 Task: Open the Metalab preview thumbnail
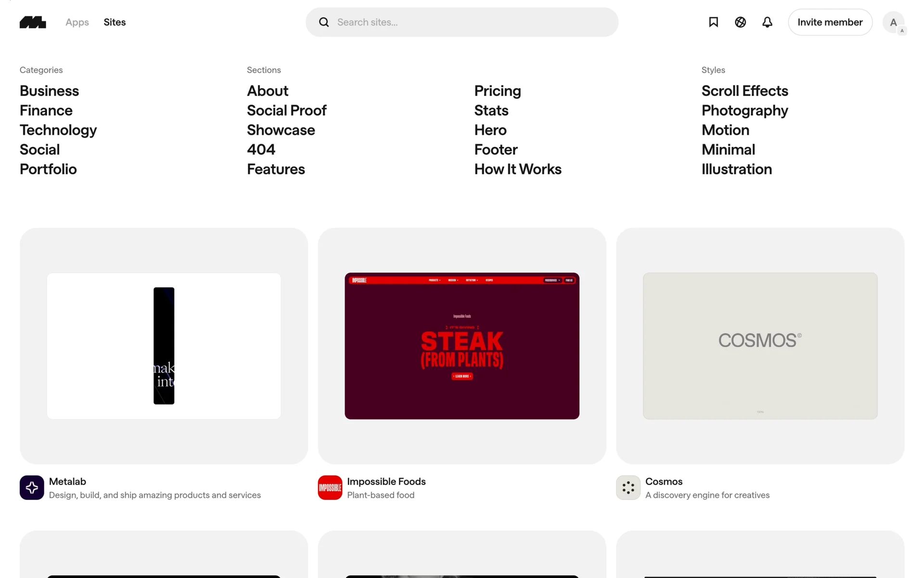(x=164, y=346)
